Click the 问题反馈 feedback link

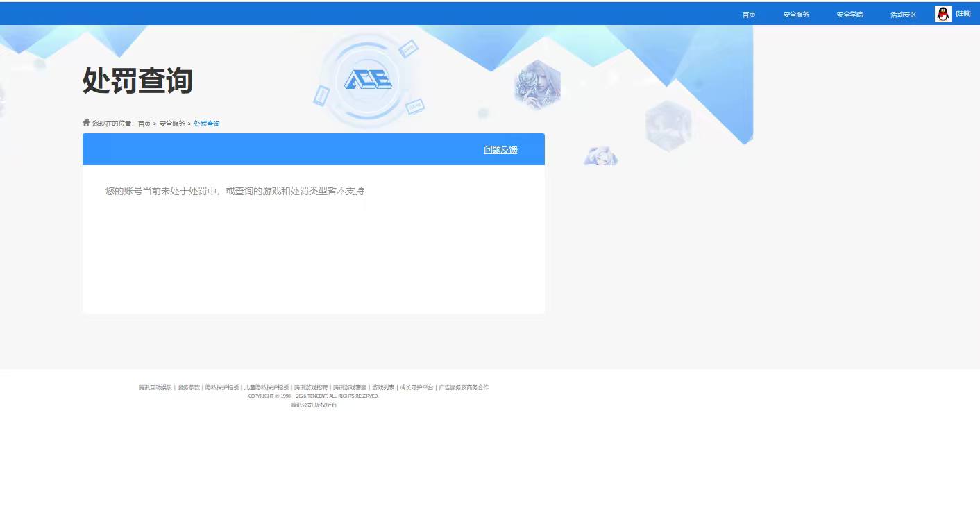(x=500, y=149)
